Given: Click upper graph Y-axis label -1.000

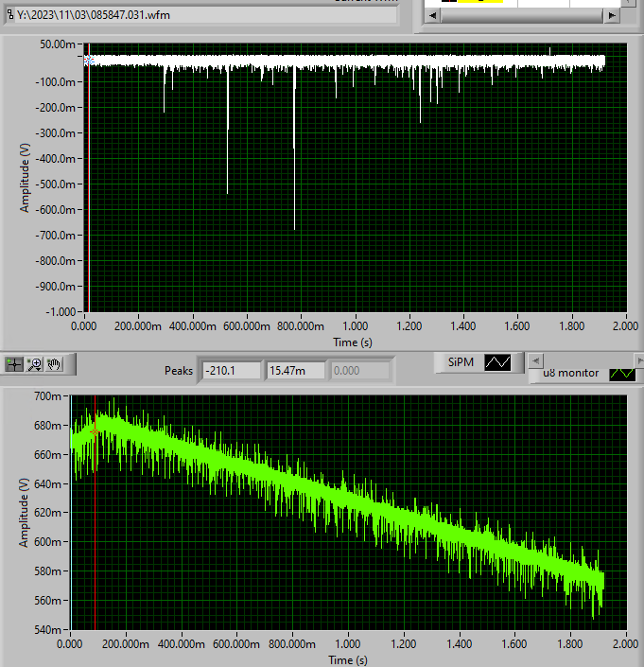Looking at the screenshot, I should (x=61, y=312).
